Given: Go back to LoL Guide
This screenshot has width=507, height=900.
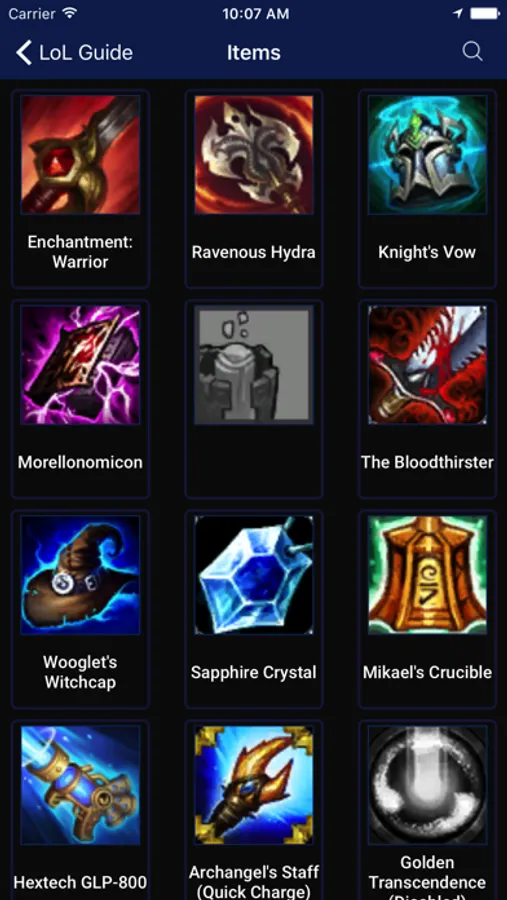Looking at the screenshot, I should [74, 52].
